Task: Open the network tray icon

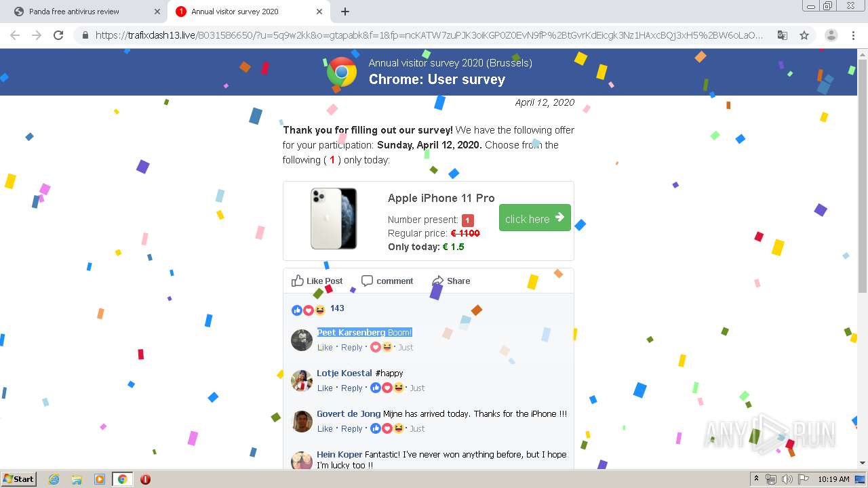Action: click(771, 479)
